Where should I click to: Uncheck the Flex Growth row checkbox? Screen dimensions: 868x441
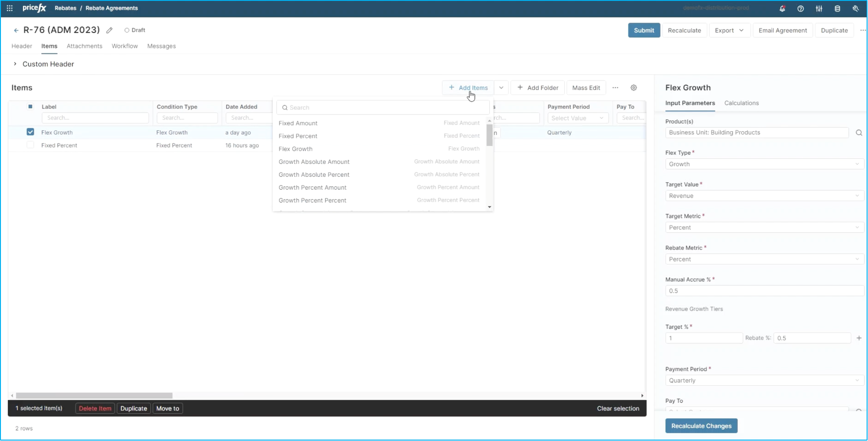pos(30,132)
